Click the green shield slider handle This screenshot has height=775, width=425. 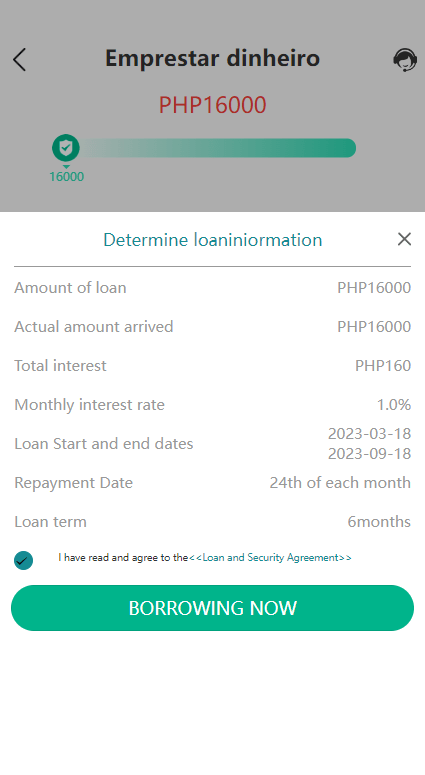click(66, 148)
